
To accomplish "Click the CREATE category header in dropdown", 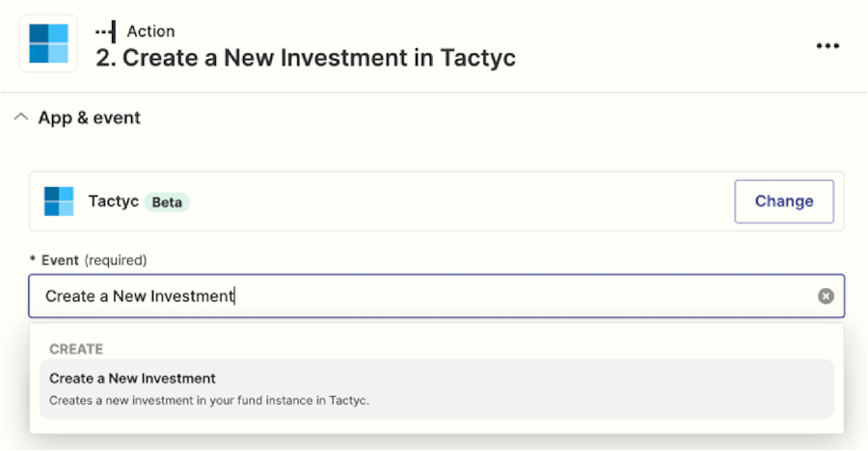I will pyautogui.click(x=76, y=349).
